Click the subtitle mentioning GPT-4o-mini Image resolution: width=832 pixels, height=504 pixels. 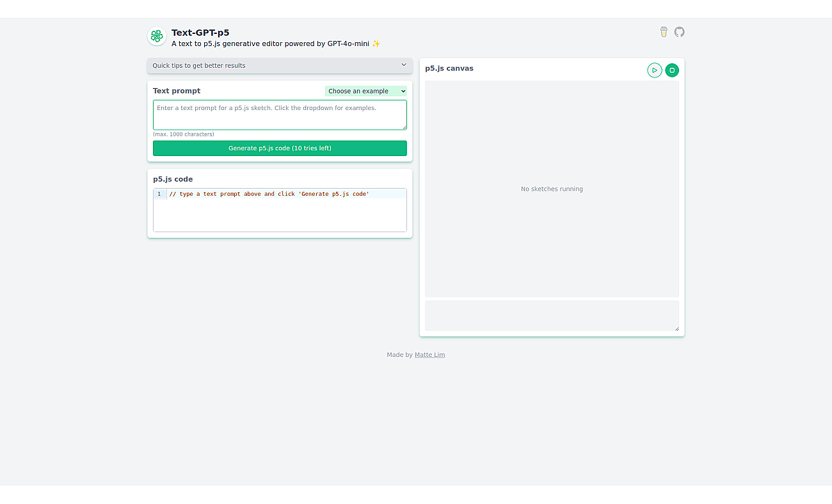pyautogui.click(x=276, y=43)
